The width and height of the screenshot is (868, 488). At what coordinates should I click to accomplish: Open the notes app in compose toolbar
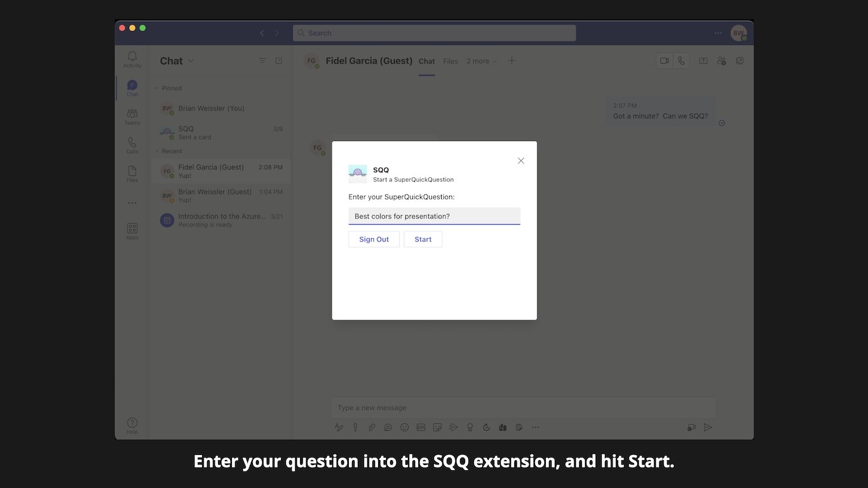[519, 428]
